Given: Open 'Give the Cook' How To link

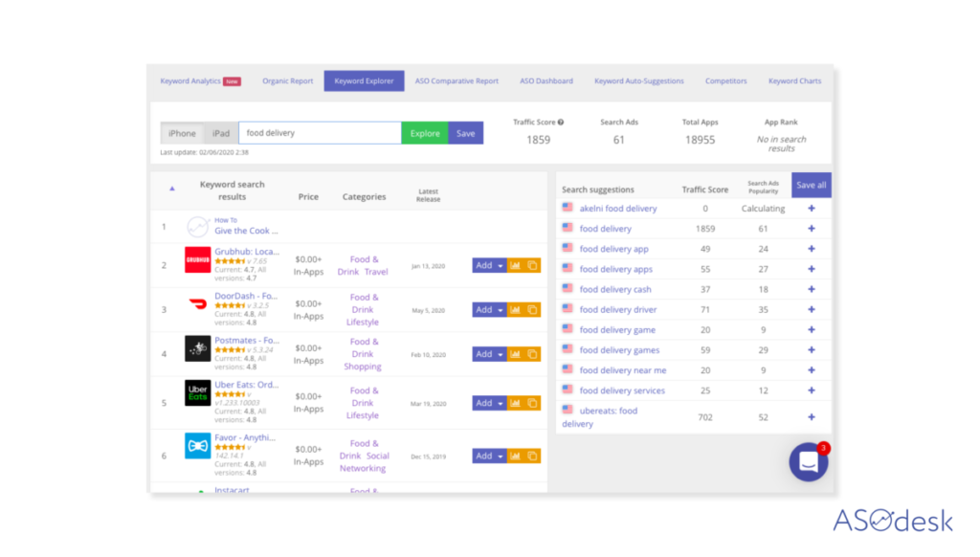Looking at the screenshot, I should click(x=246, y=231).
